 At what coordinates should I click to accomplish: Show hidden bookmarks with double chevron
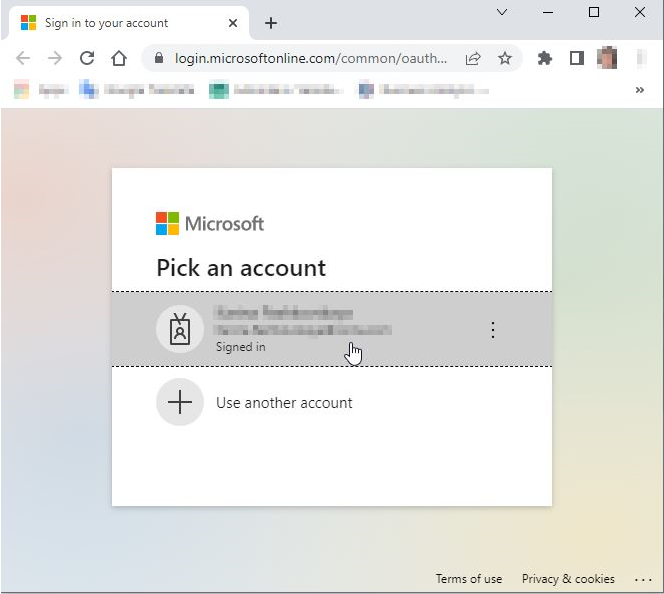640,90
